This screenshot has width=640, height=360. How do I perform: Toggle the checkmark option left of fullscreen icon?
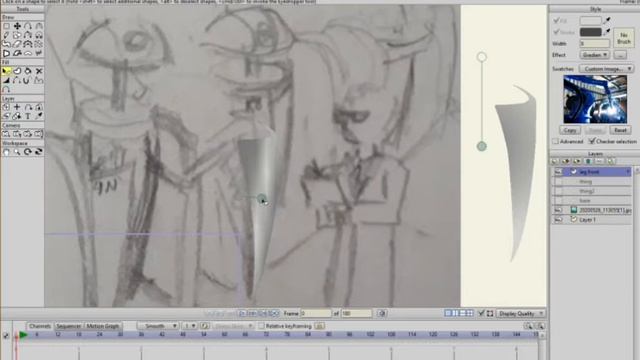click(x=481, y=313)
